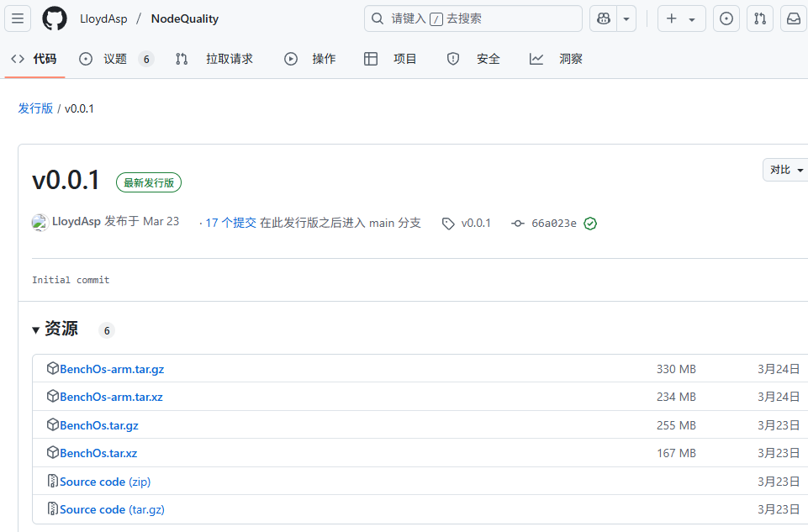This screenshot has width=808, height=532.
Task: Click the archive icon beside Source code (tar.gz)
Action: click(52, 508)
